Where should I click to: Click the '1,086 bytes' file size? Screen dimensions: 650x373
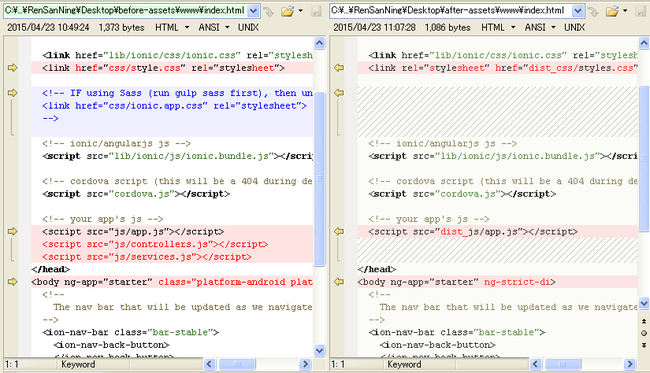(448, 27)
